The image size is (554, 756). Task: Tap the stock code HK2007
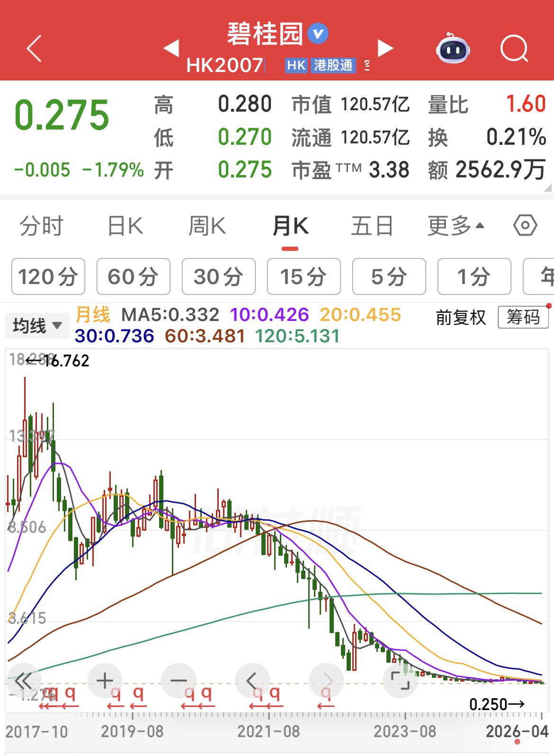pos(224,65)
